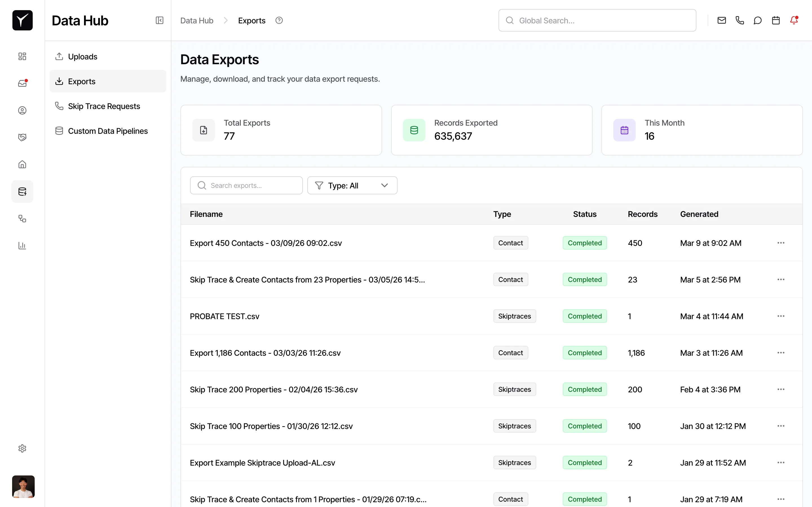The image size is (812, 507).
Task: Open Custom Data Pipelines
Action: point(108,131)
